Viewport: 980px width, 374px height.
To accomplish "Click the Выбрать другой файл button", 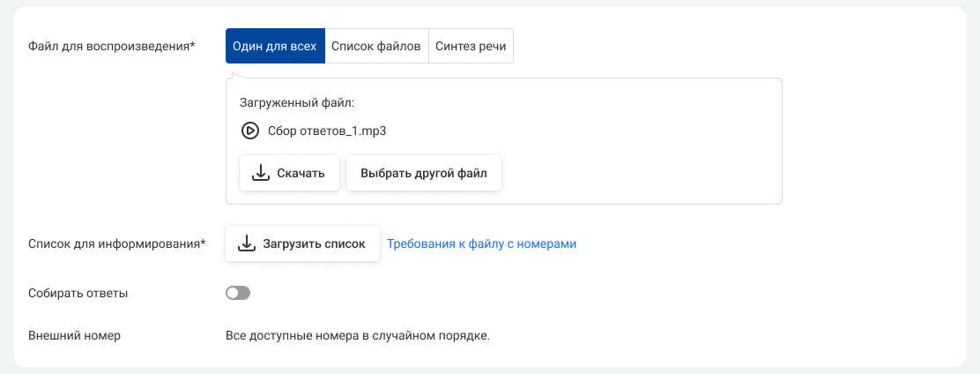I will click(x=423, y=173).
